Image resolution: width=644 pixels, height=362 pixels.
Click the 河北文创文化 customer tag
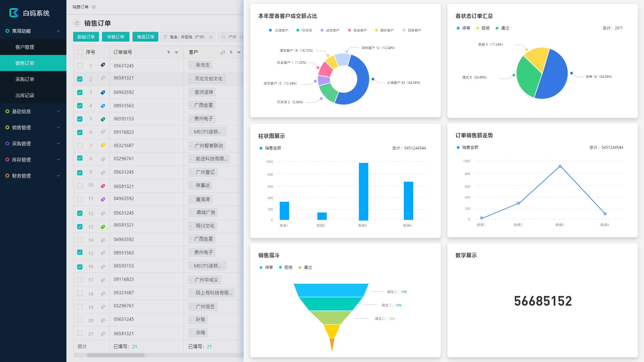[x=207, y=79]
